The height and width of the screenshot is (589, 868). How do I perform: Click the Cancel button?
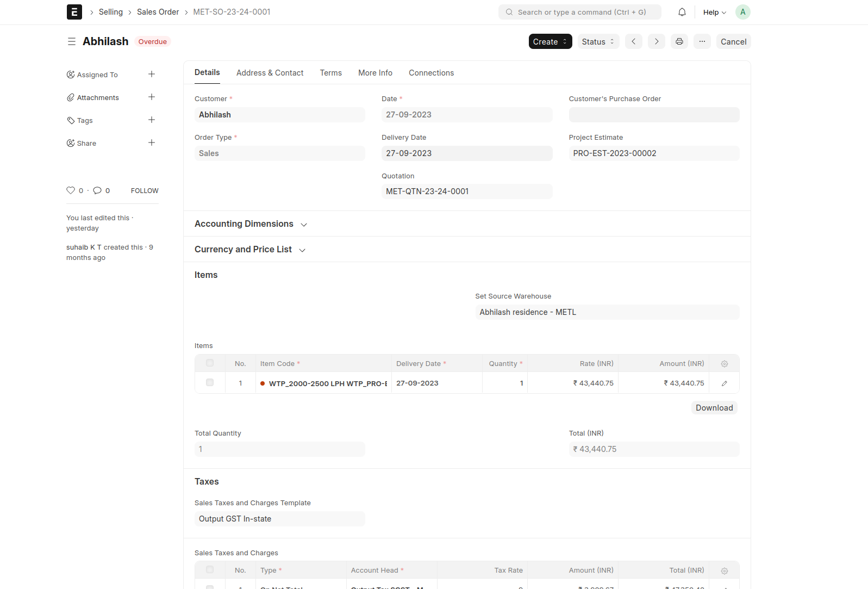[x=733, y=41]
